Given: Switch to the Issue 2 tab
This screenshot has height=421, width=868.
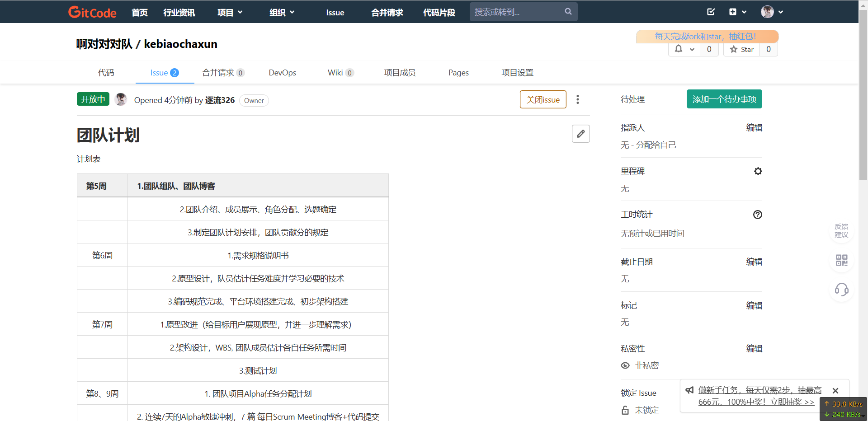Looking at the screenshot, I should point(165,73).
